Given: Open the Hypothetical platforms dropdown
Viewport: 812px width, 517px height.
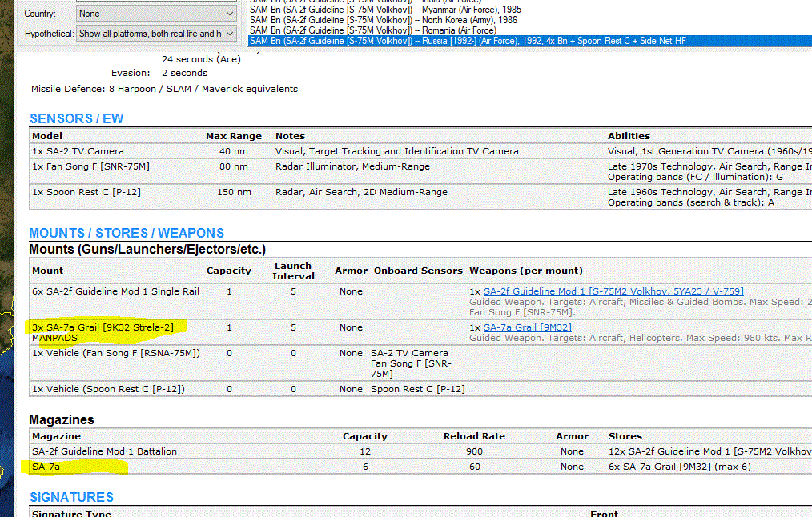Looking at the screenshot, I should tap(156, 34).
